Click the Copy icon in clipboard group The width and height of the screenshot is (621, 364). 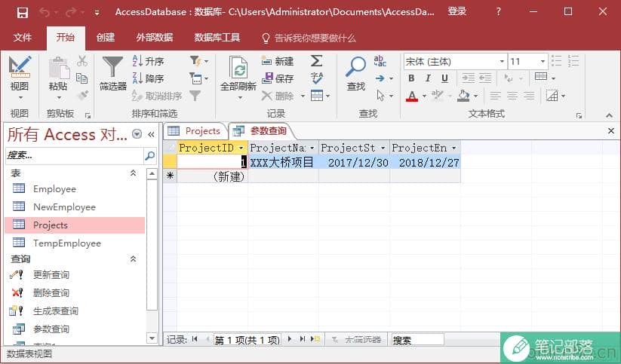click(x=82, y=78)
